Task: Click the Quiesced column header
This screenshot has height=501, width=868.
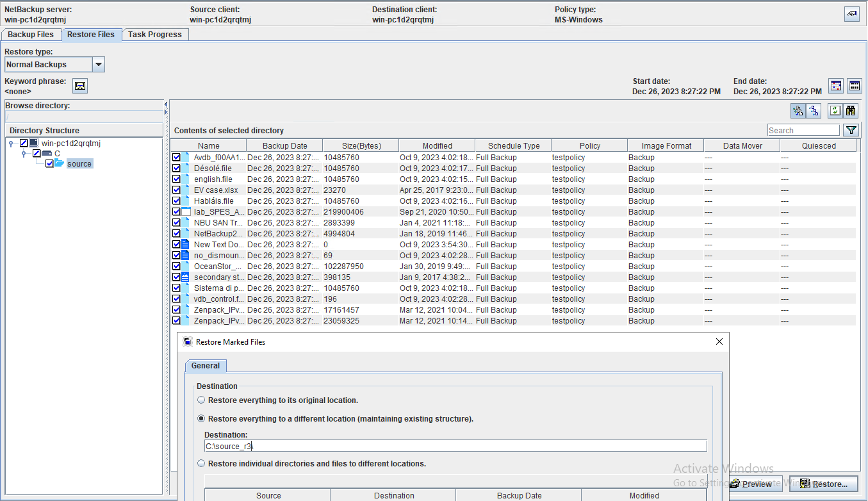Action: pos(818,145)
